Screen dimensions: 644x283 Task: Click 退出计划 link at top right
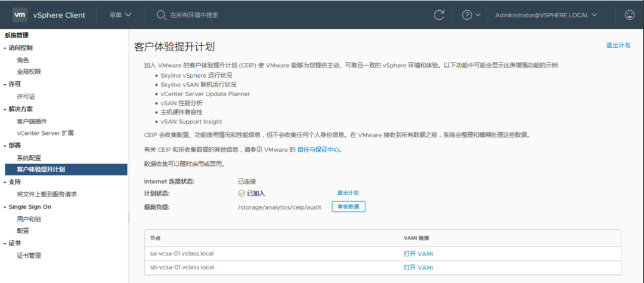click(618, 45)
